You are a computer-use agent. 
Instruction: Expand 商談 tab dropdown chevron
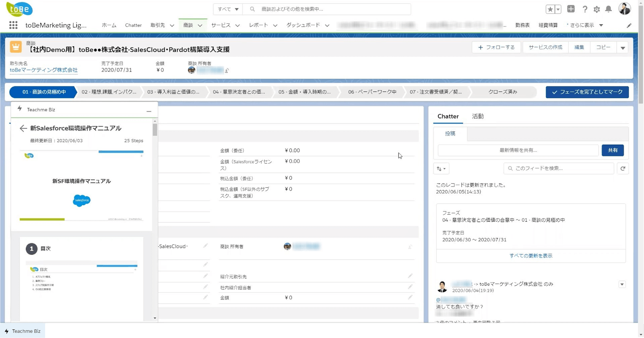pyautogui.click(x=200, y=25)
